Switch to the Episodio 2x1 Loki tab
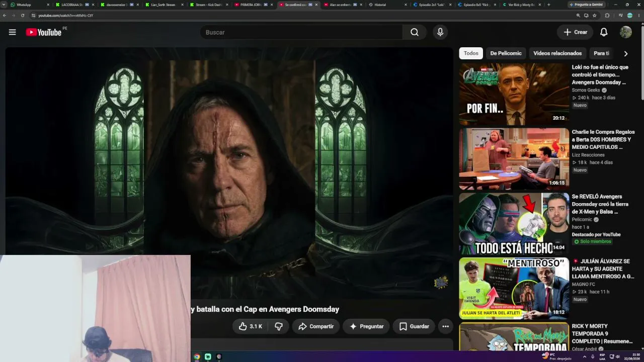The image size is (644, 362). pos(432,5)
